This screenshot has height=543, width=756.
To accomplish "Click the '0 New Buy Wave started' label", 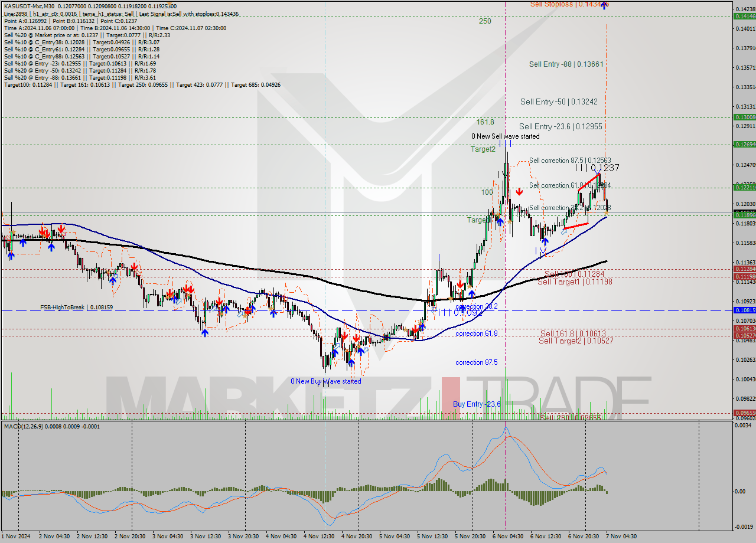I will (x=326, y=381).
